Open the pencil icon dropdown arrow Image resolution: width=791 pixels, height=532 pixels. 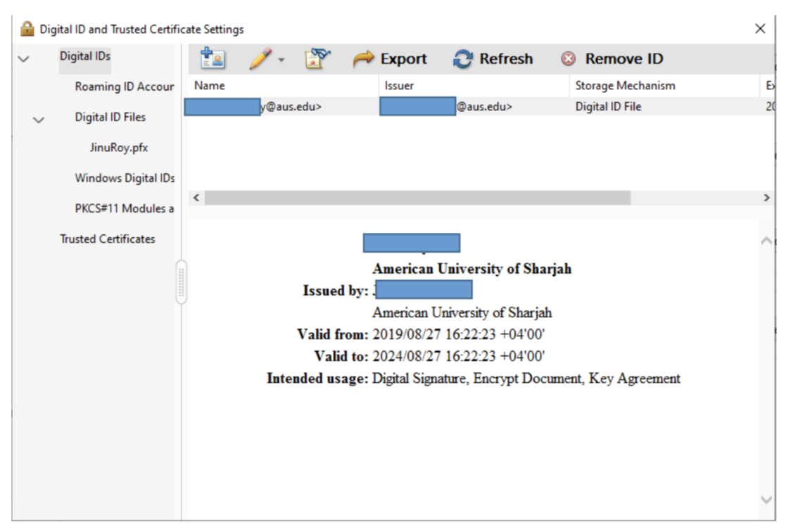click(281, 60)
